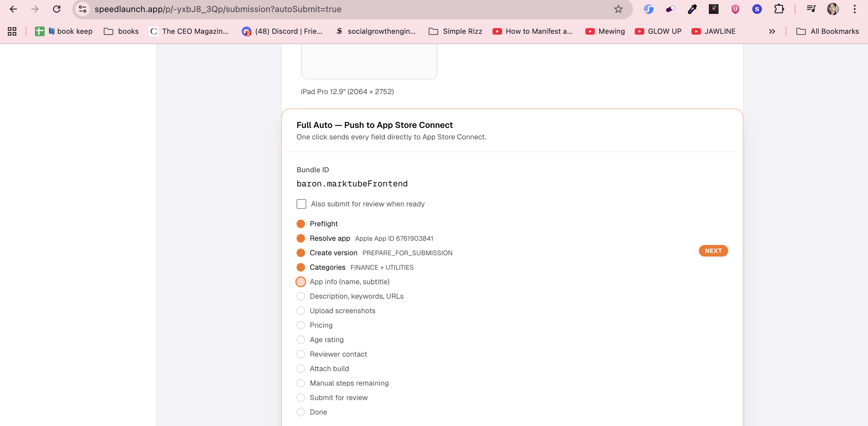The image size is (868, 426).
Task: Open site permissions in the address bar
Action: 82,9
